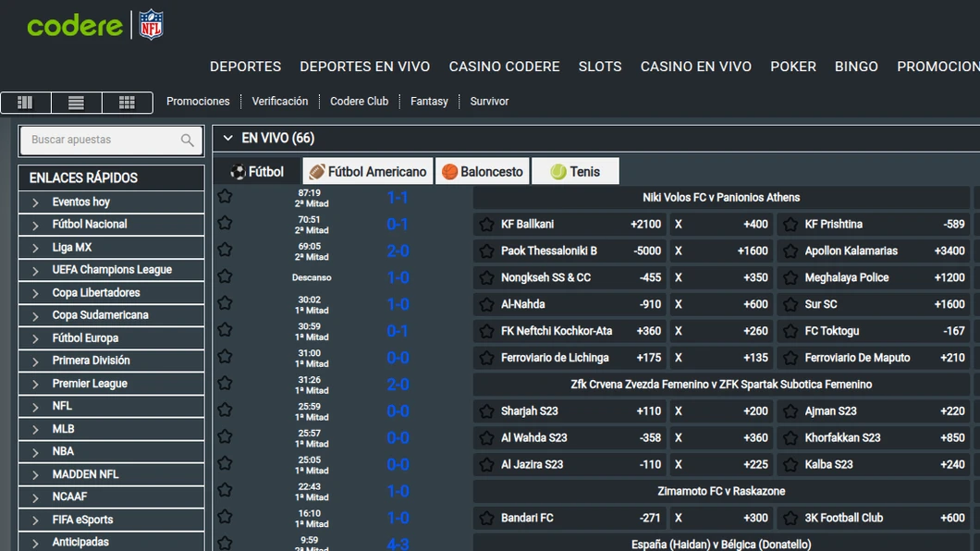980x551 pixels.
Task: Expand Copa Libertadores quick link
Action: (x=111, y=292)
